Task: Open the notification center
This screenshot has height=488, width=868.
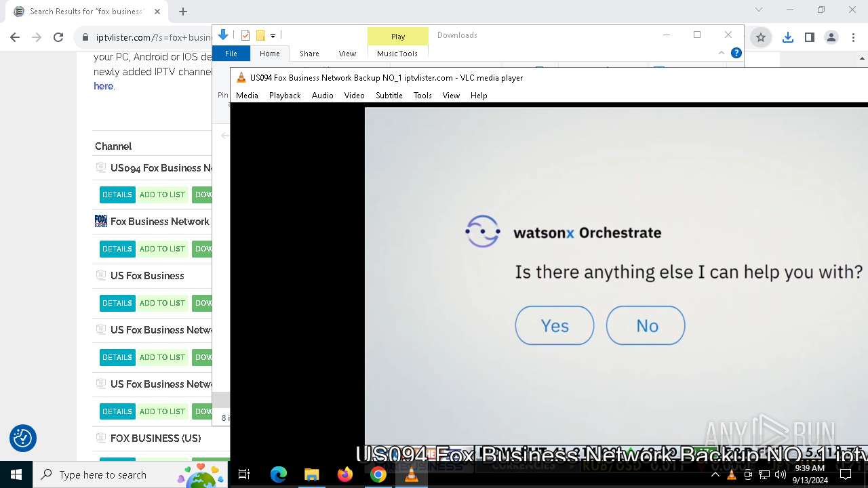Action: pyautogui.click(x=846, y=474)
